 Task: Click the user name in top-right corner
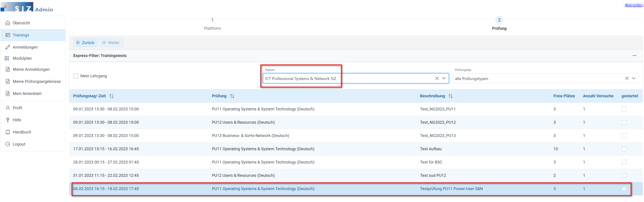coord(634,5)
